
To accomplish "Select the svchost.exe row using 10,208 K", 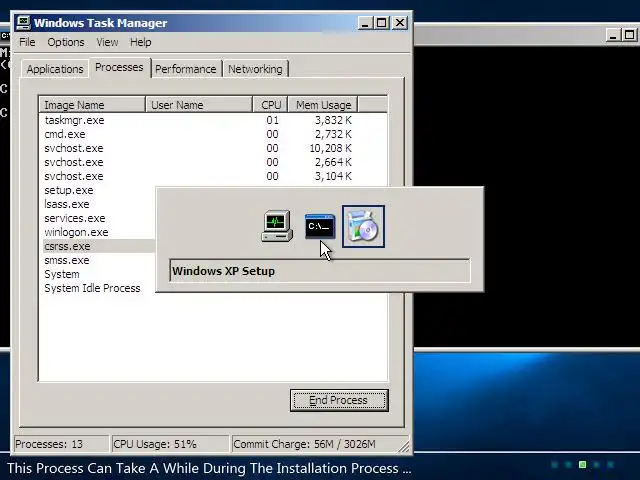I will pyautogui.click(x=212, y=148).
